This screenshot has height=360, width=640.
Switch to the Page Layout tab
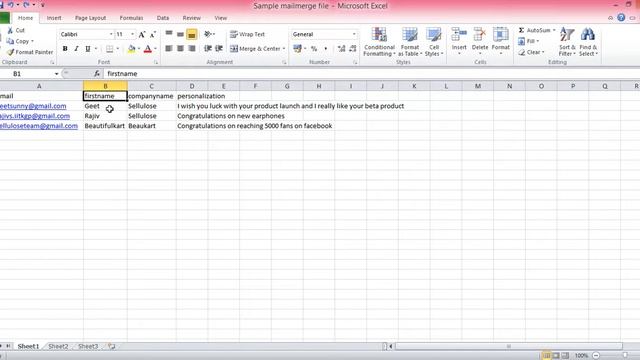pyautogui.click(x=90, y=18)
